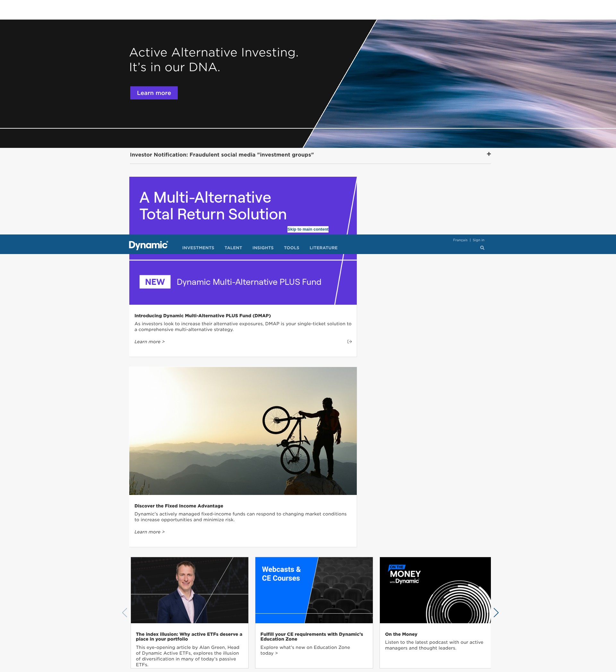Click Explore what's new on Education Zone
Screen dimensions: 616x672
click(305, 650)
